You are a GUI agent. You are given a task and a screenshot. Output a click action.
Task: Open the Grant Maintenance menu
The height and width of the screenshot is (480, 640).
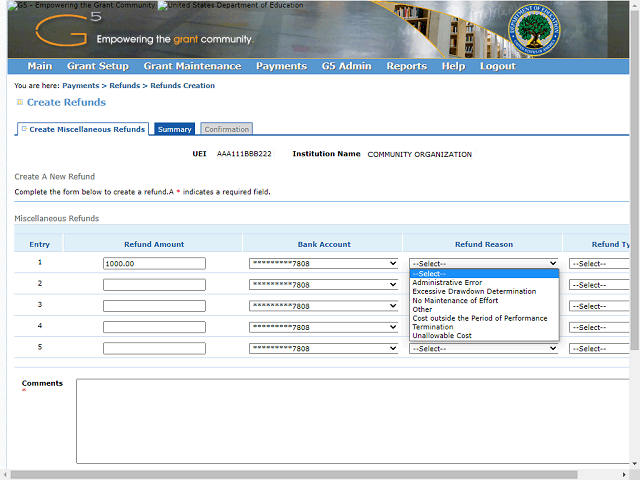point(192,66)
